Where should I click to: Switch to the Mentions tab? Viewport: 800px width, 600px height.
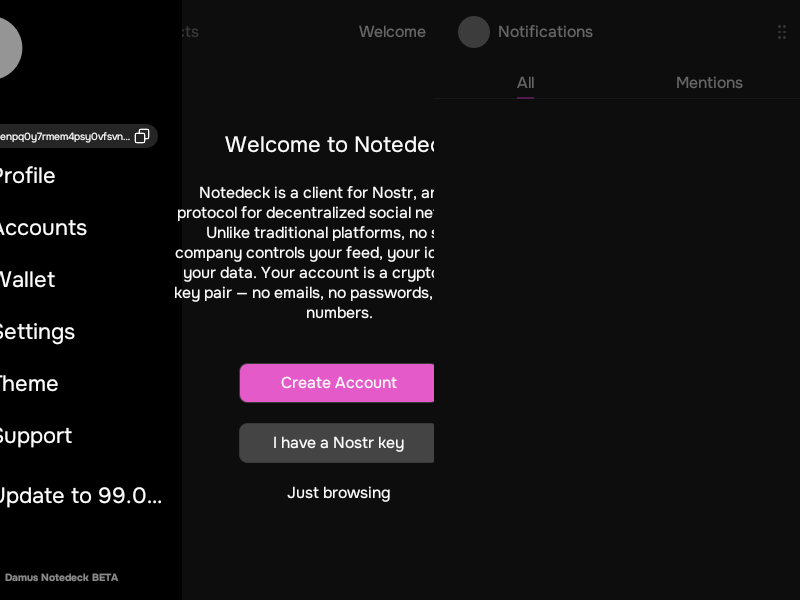(709, 83)
